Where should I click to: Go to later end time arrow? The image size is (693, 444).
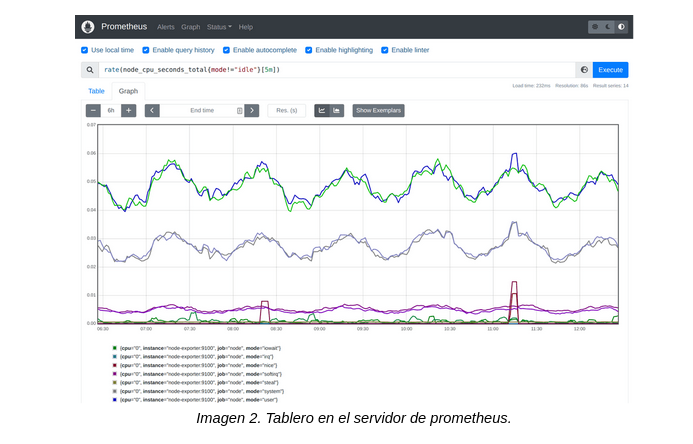(x=252, y=110)
